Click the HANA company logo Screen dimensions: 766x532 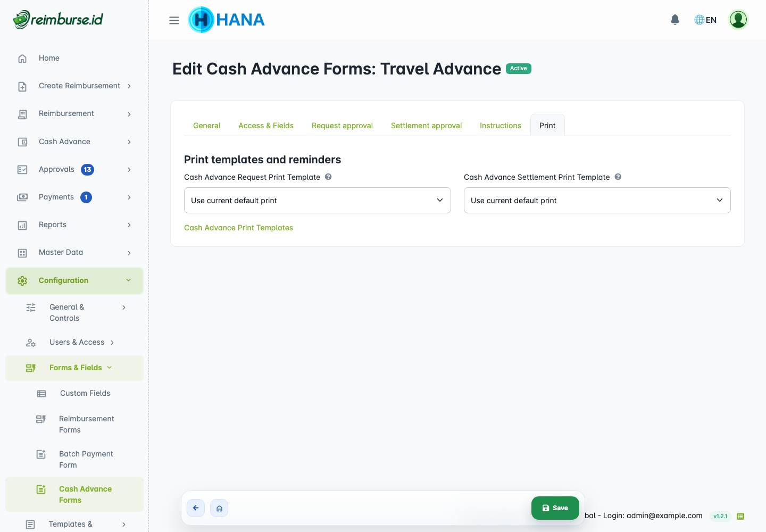click(226, 20)
